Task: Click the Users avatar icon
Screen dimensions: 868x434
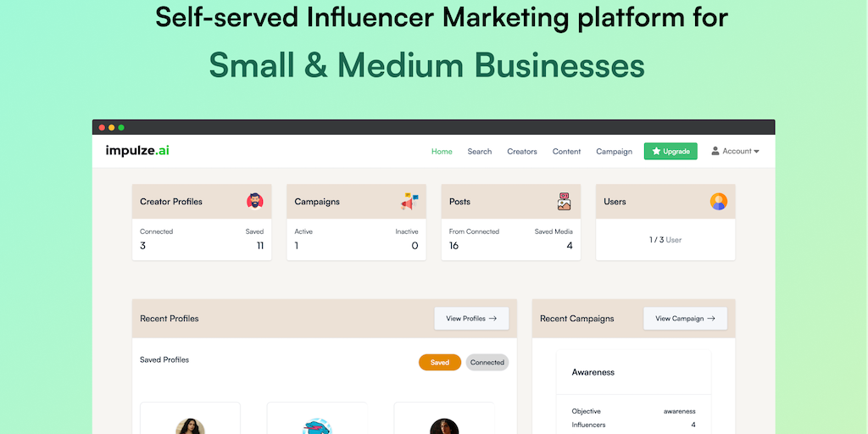Action: (719, 202)
